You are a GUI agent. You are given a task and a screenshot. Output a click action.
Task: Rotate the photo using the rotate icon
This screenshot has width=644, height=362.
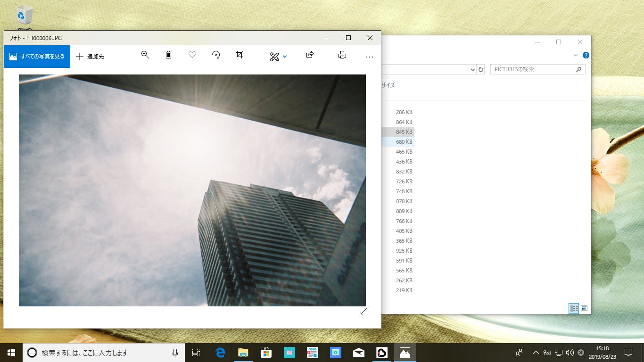[x=216, y=55]
